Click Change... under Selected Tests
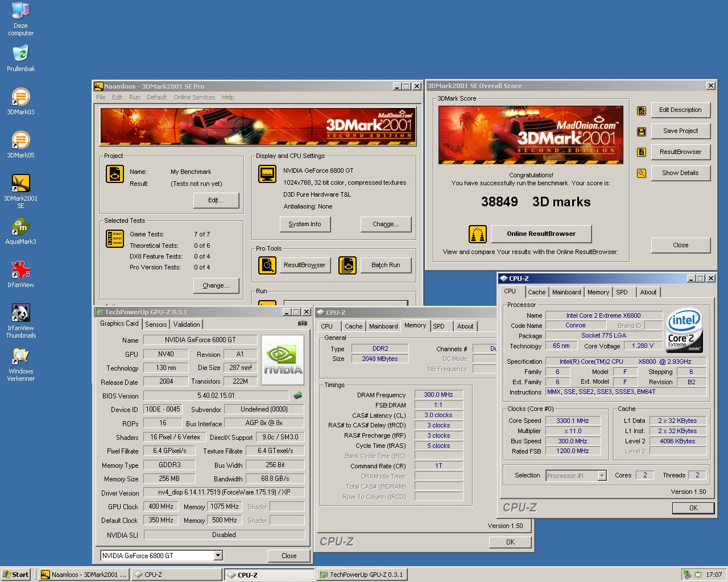Image resolution: width=728 pixels, height=582 pixels. pos(216,285)
